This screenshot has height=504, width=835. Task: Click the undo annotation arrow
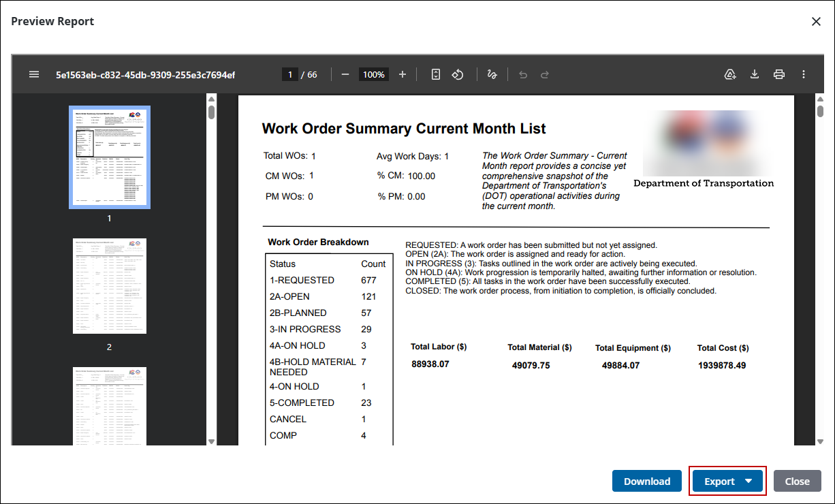point(523,75)
